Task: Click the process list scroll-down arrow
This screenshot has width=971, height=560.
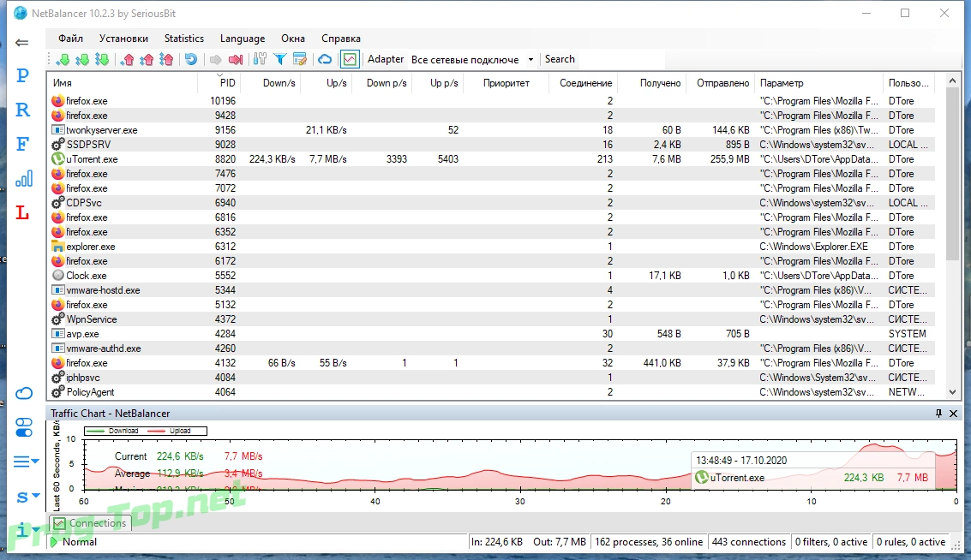Action: click(x=952, y=392)
